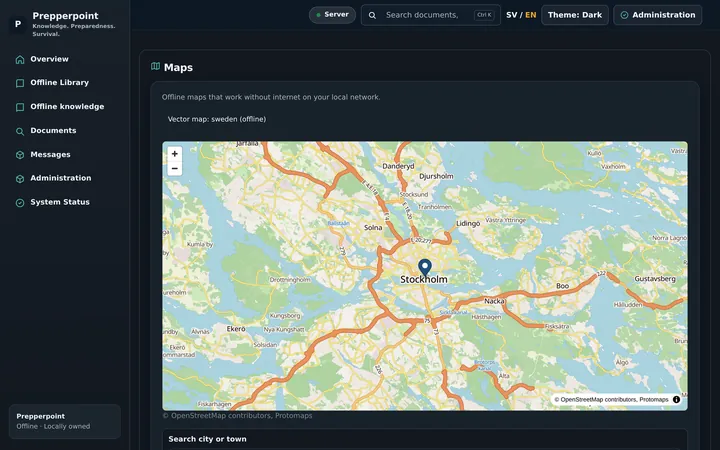
Task: Click the Vector map: sweden (offline) text
Action: (x=217, y=119)
